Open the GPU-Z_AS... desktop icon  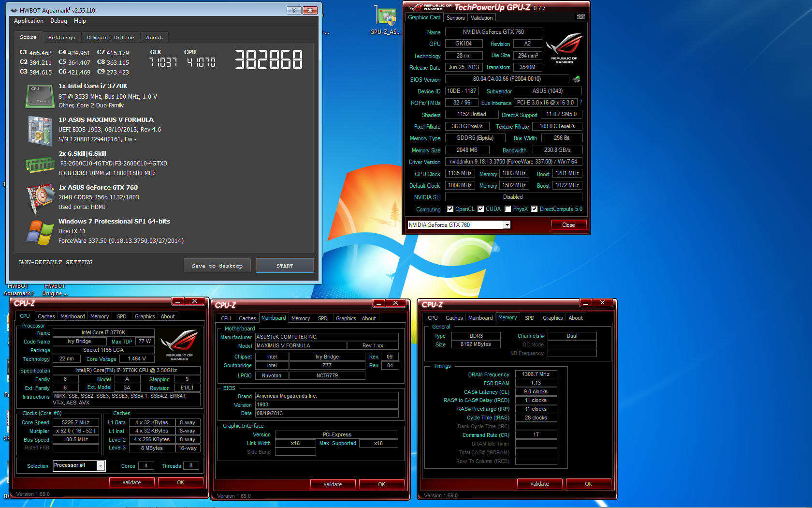[x=386, y=20]
